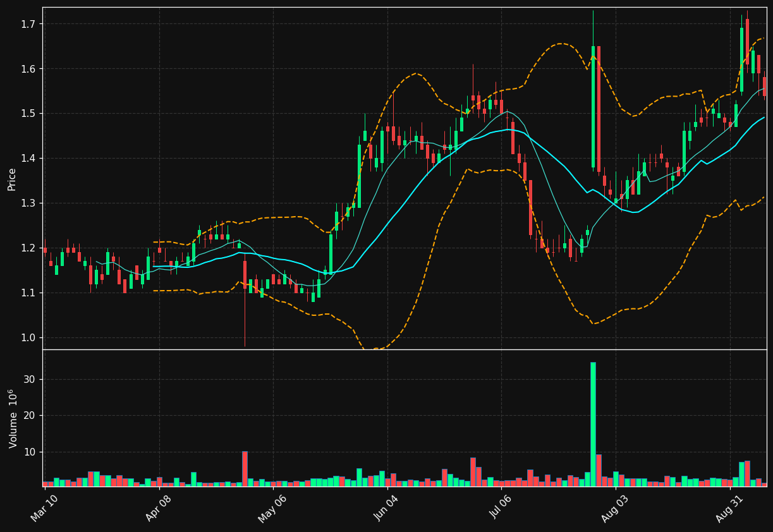This screenshot has height=532, width=773.
Task: Click the 'Jun 04' date label
Action: [387, 508]
